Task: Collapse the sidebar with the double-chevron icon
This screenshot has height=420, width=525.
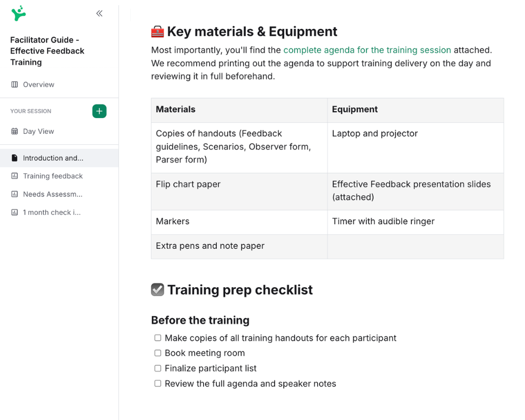Action: (x=99, y=14)
